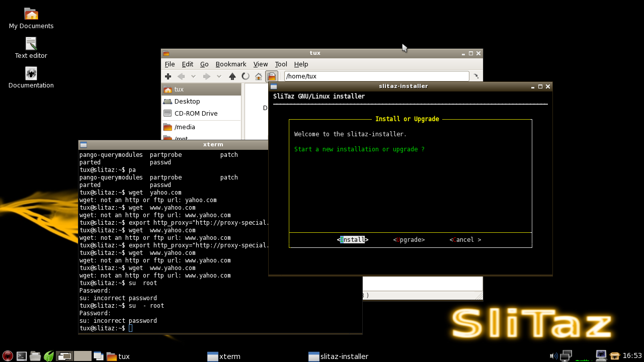Reload the current folder
The height and width of the screenshot is (362, 644).
pos(246,76)
